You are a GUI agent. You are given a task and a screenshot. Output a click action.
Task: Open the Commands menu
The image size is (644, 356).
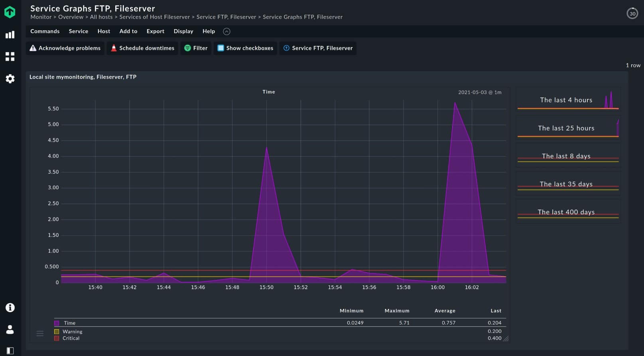point(45,31)
